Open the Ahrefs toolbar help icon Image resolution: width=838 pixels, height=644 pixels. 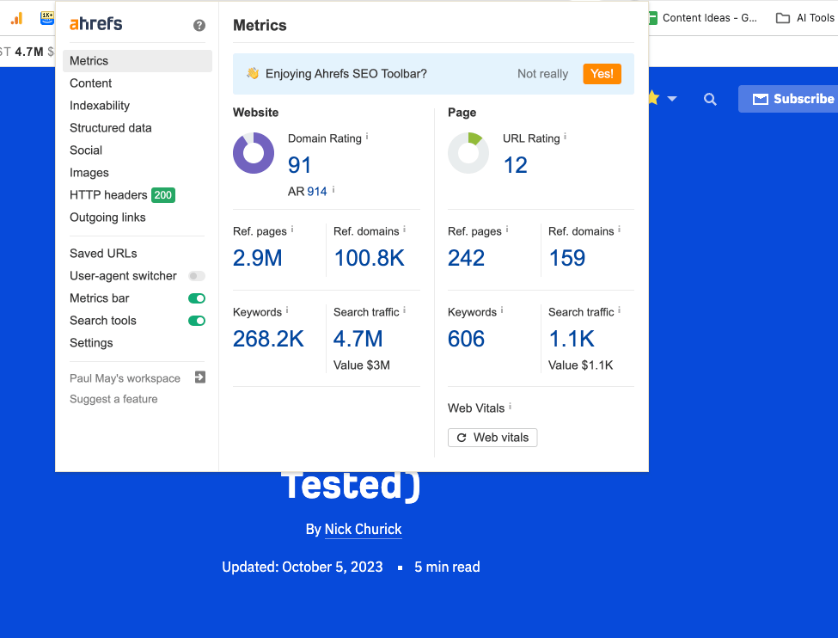[x=199, y=25]
